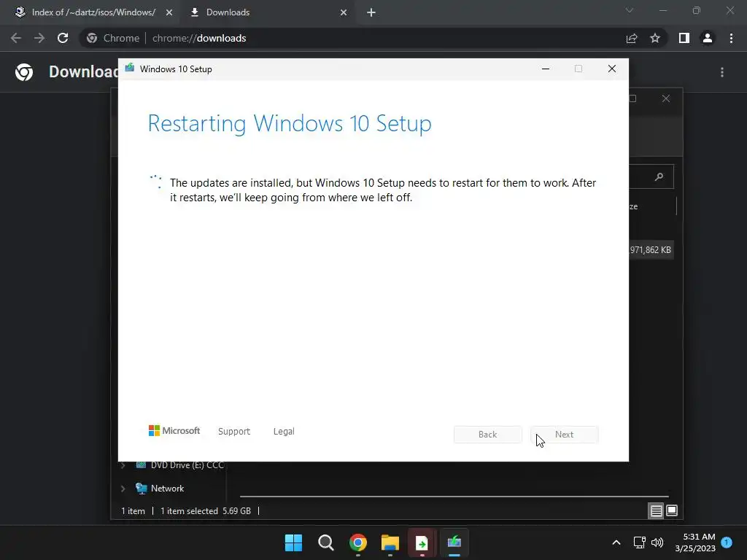The width and height of the screenshot is (747, 560).
Task: Click the Windows 10 Setup title bar icon
Action: (130, 68)
